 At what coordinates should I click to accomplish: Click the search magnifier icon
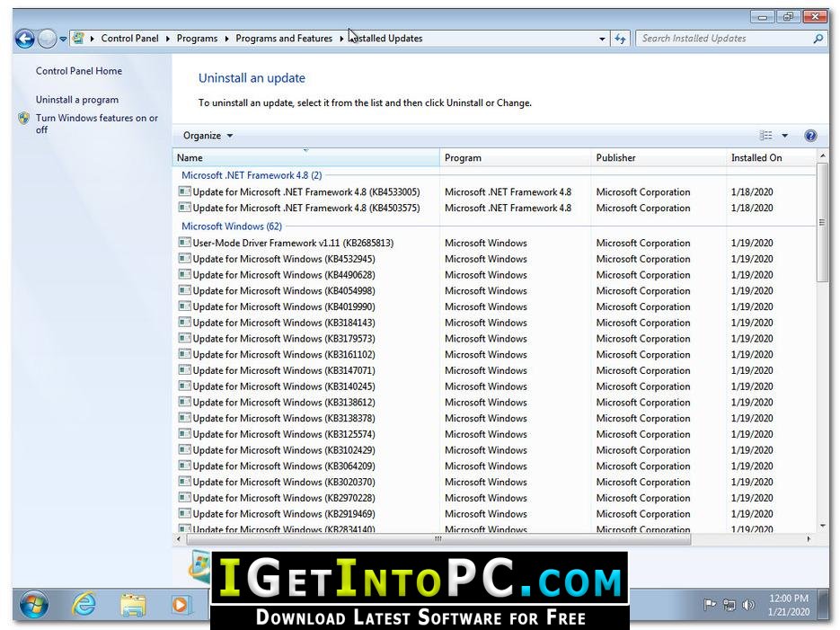[x=818, y=39]
